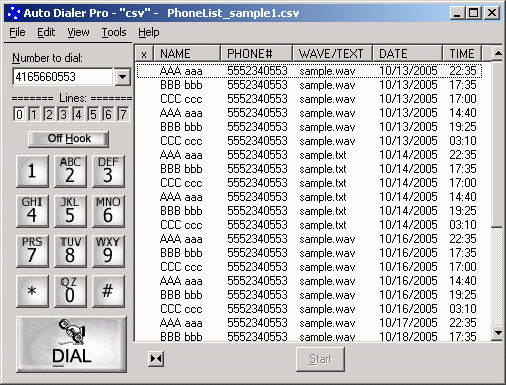Open the File menu

click(17, 32)
